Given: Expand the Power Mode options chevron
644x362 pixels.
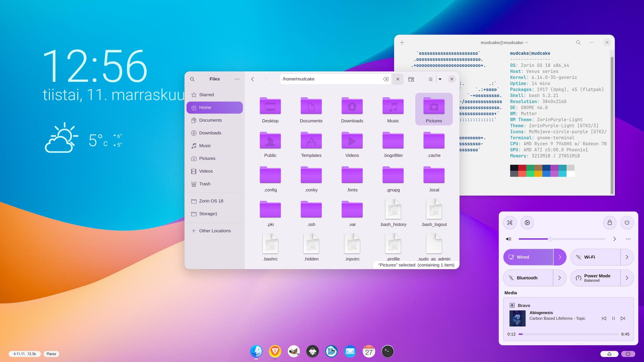Looking at the screenshot, I should pos(627,278).
